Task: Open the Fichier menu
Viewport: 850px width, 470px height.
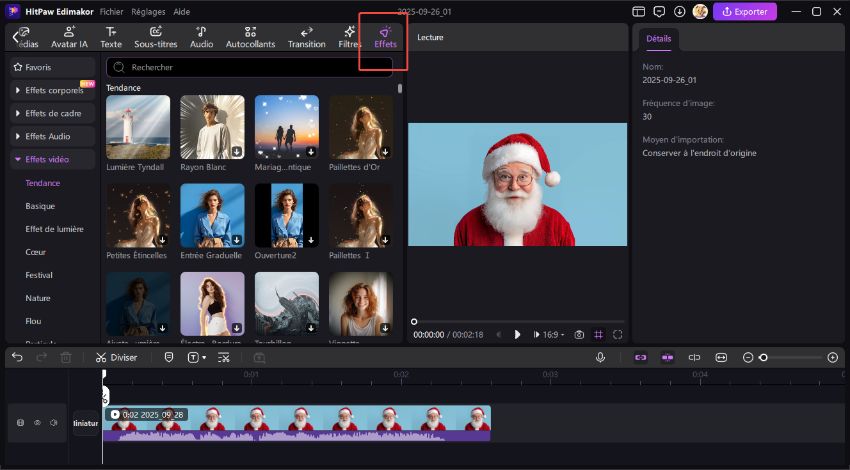Action: point(111,11)
